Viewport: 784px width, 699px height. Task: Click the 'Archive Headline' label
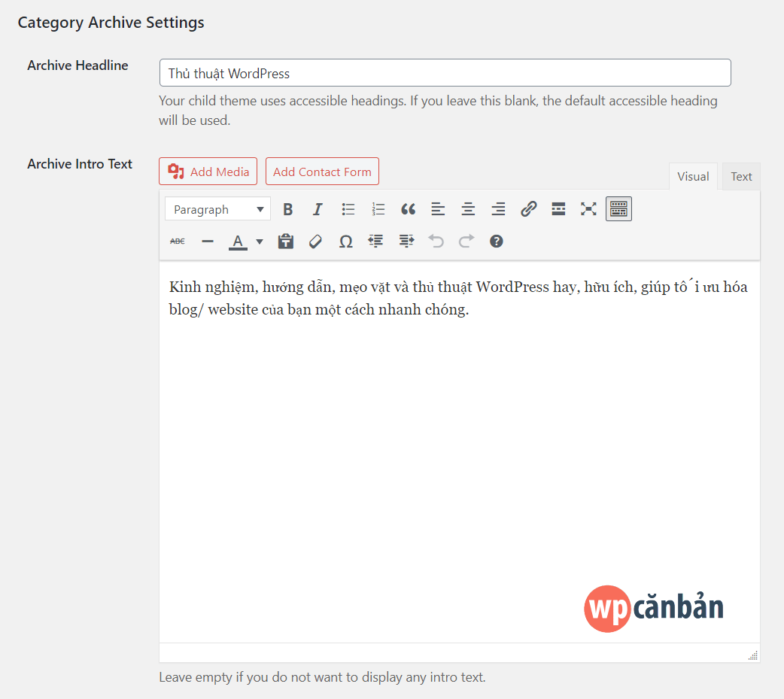pos(77,65)
